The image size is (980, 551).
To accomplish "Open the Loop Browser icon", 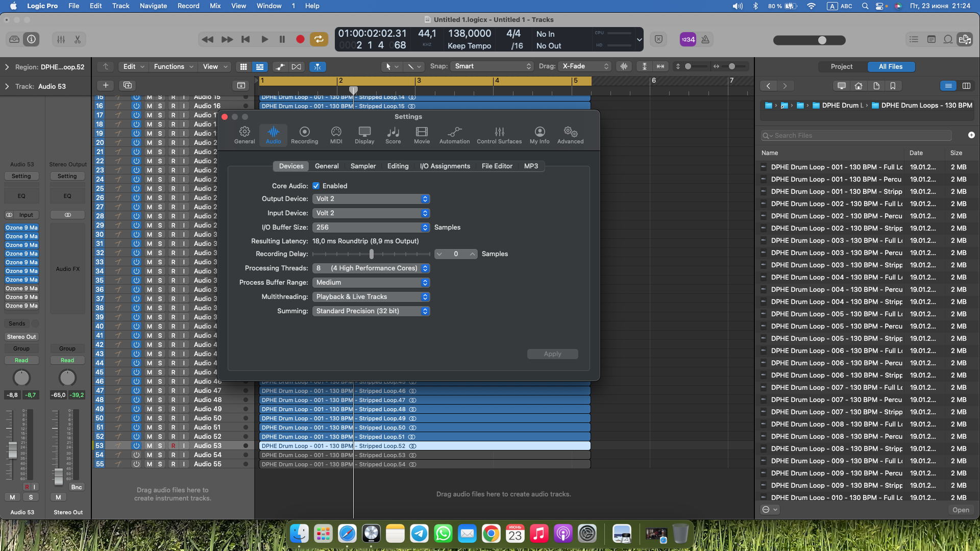I will (x=948, y=39).
